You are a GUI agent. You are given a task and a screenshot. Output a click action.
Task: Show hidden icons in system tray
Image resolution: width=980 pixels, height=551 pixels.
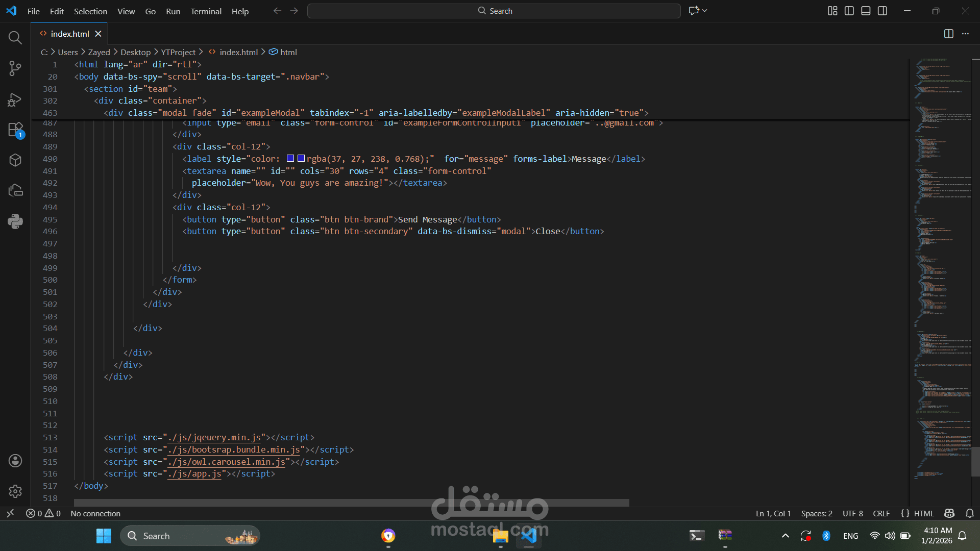(786, 536)
